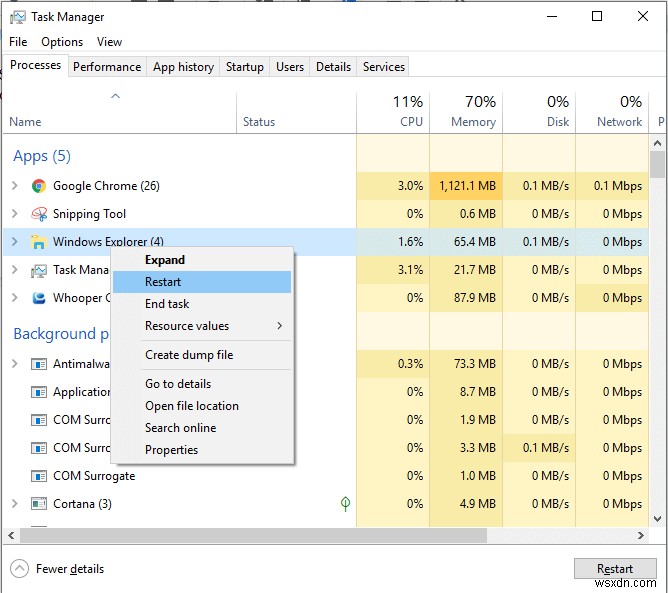668x593 pixels.
Task: Choose Restart in the context menu
Action: 202,282
